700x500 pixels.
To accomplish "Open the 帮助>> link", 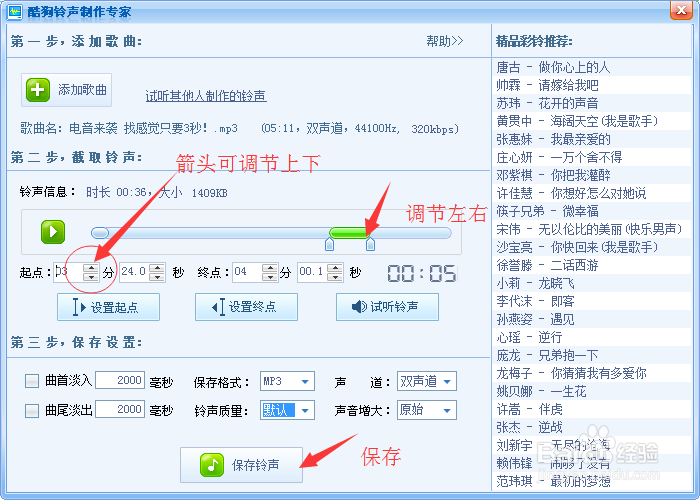I will [445, 41].
